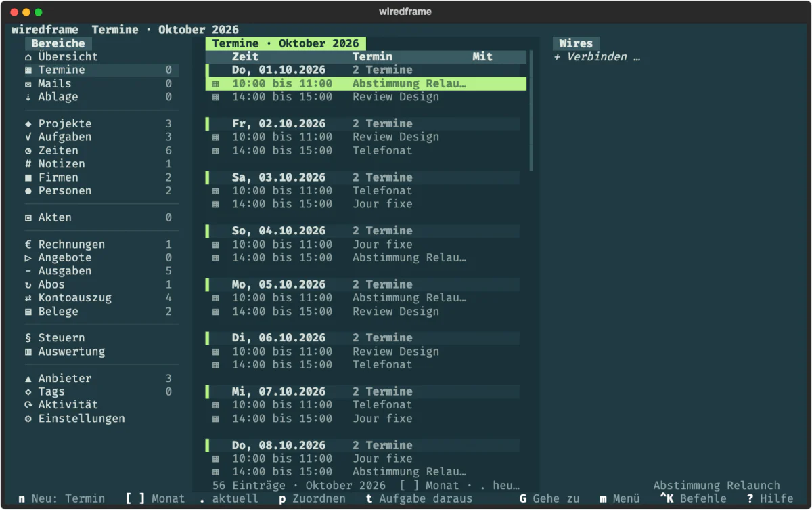812x510 pixels.
Task: Click the gear icon beside Einstellungen
Action: click(x=28, y=419)
